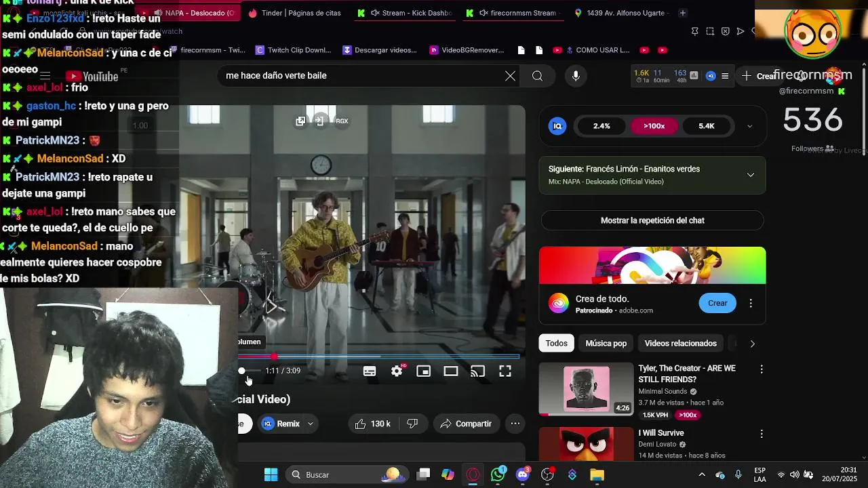Cast video to a TV device
The height and width of the screenshot is (488, 868).
[x=478, y=371]
